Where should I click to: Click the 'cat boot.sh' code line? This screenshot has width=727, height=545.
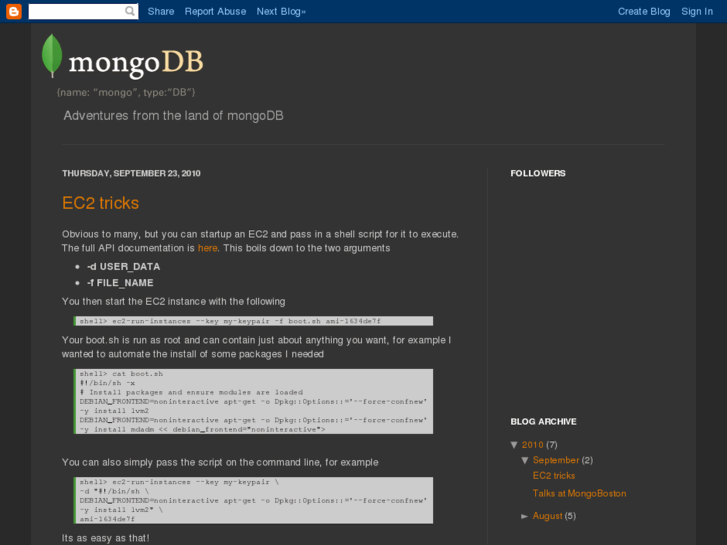[x=121, y=374]
